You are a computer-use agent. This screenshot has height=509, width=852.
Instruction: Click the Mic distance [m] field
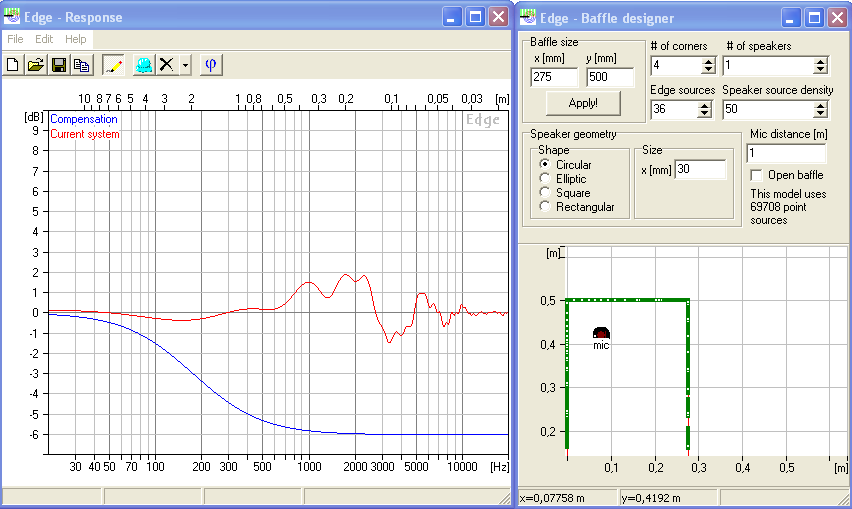pos(786,153)
